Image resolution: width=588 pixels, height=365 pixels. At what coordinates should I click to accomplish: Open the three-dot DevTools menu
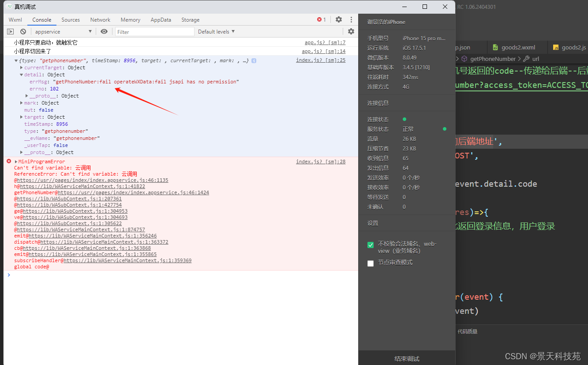tap(351, 19)
